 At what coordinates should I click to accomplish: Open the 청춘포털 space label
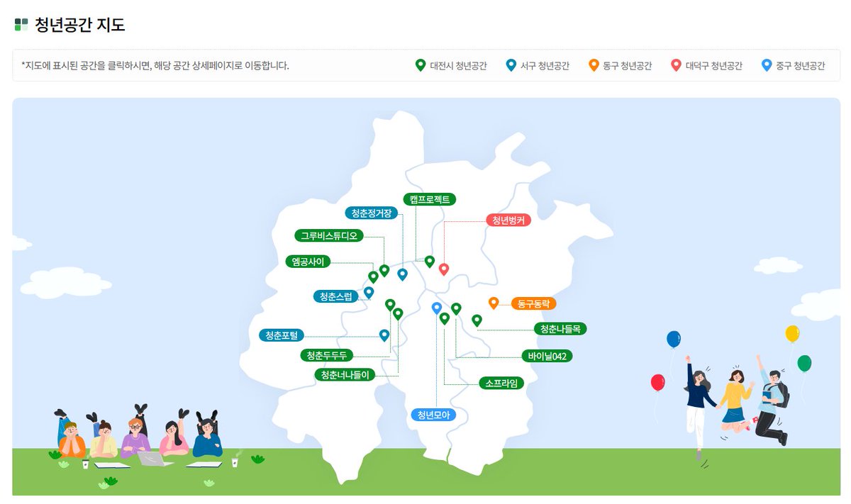pyautogui.click(x=282, y=335)
